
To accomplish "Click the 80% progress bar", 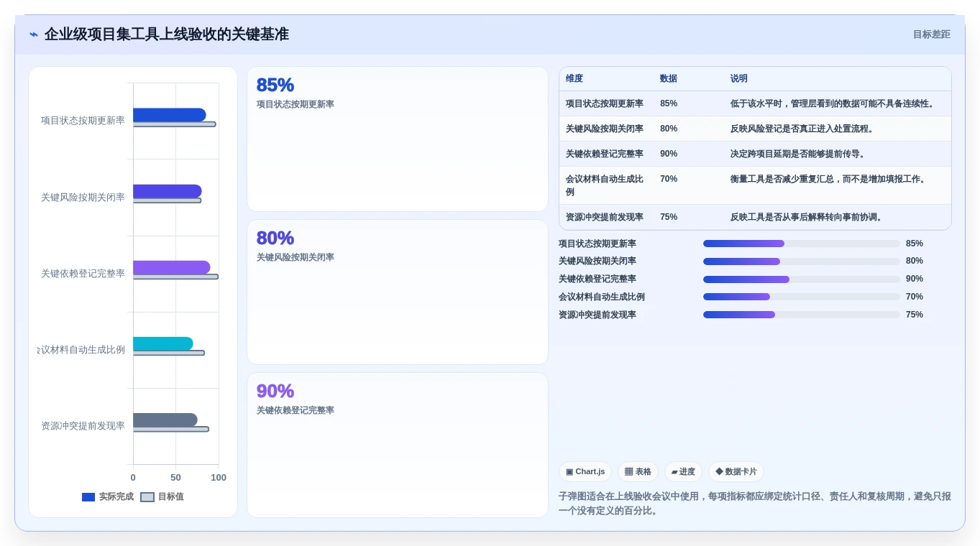I will (802, 261).
